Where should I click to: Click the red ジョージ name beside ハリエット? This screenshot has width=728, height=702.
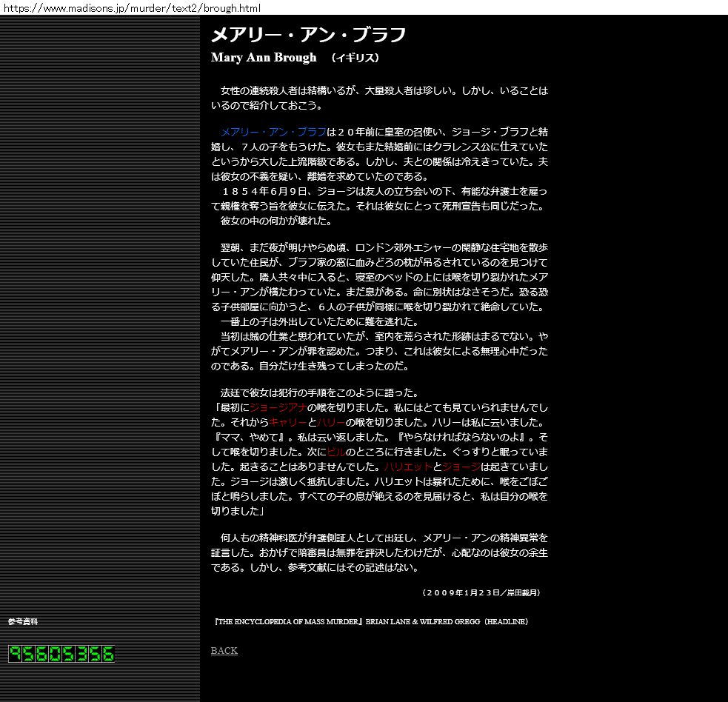[x=461, y=467]
